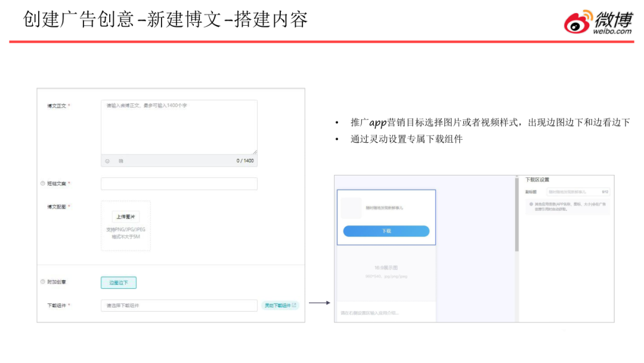This screenshot has width=644, height=363.
Task: Click the icon next to the emoji button
Action: click(120, 161)
